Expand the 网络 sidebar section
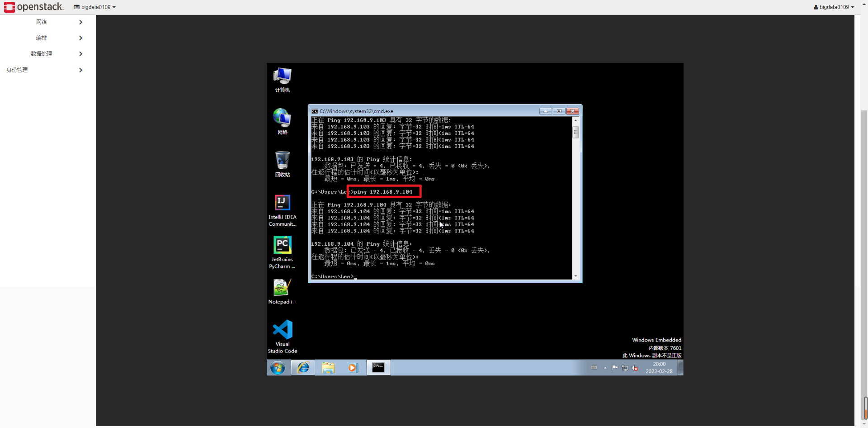 (x=47, y=22)
